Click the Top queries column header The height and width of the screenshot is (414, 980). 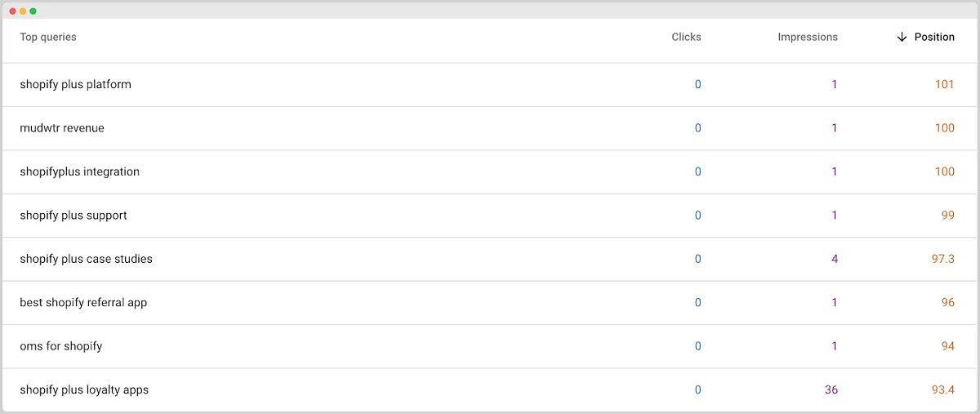tap(48, 38)
